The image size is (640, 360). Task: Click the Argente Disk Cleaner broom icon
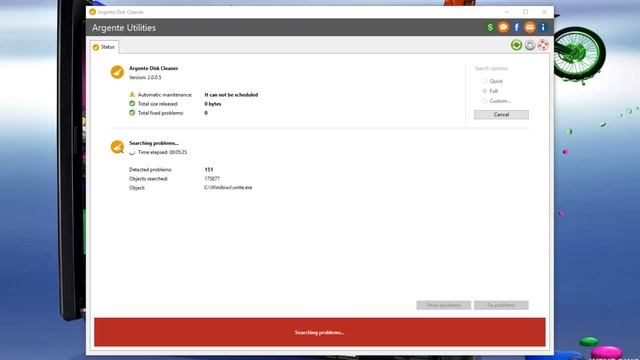117,72
